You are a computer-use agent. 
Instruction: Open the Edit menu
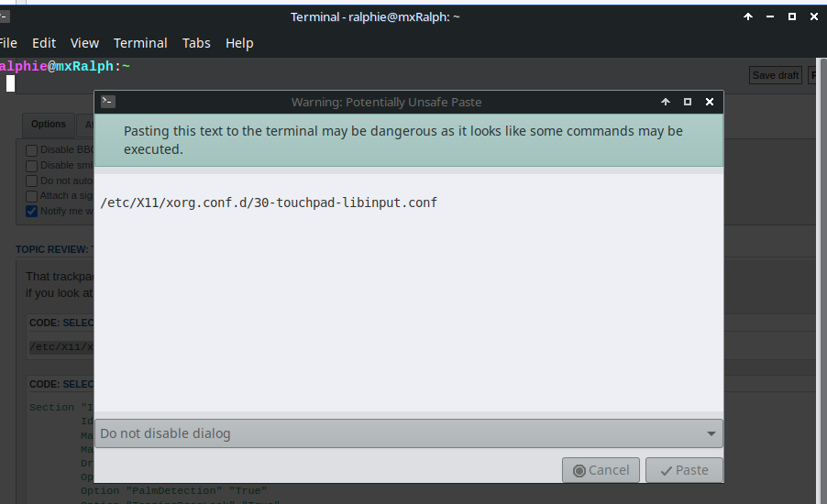pyautogui.click(x=44, y=43)
